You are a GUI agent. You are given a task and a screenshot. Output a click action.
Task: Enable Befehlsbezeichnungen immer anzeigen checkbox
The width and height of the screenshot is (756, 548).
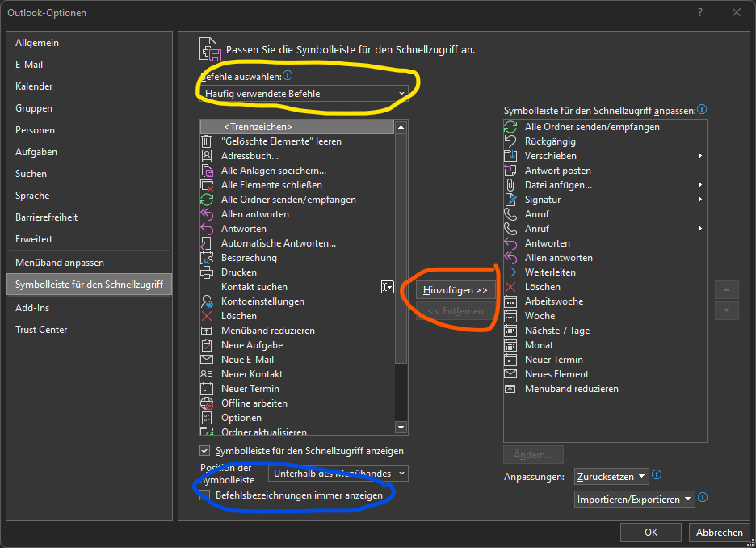[x=205, y=495]
